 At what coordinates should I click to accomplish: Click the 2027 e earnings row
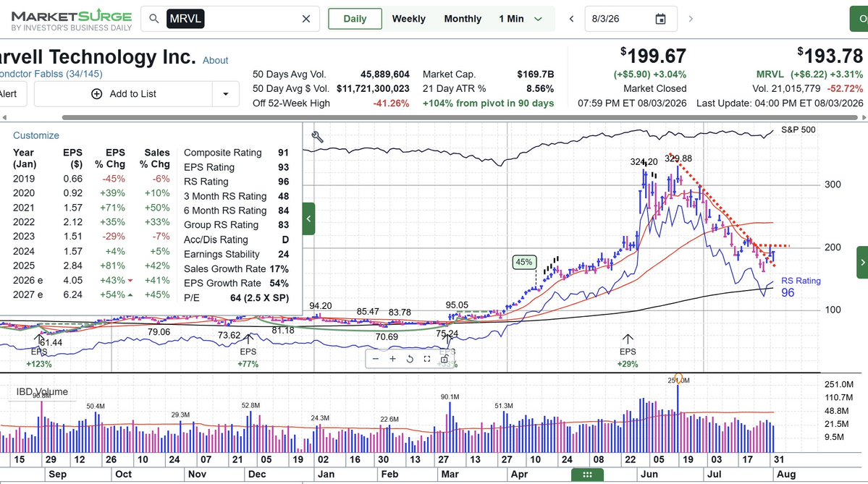[91, 295]
